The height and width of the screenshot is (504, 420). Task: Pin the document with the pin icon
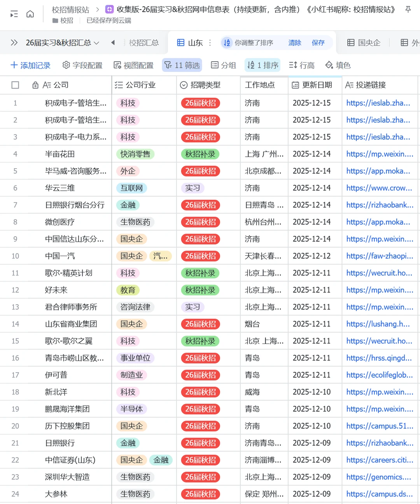[x=408, y=9]
